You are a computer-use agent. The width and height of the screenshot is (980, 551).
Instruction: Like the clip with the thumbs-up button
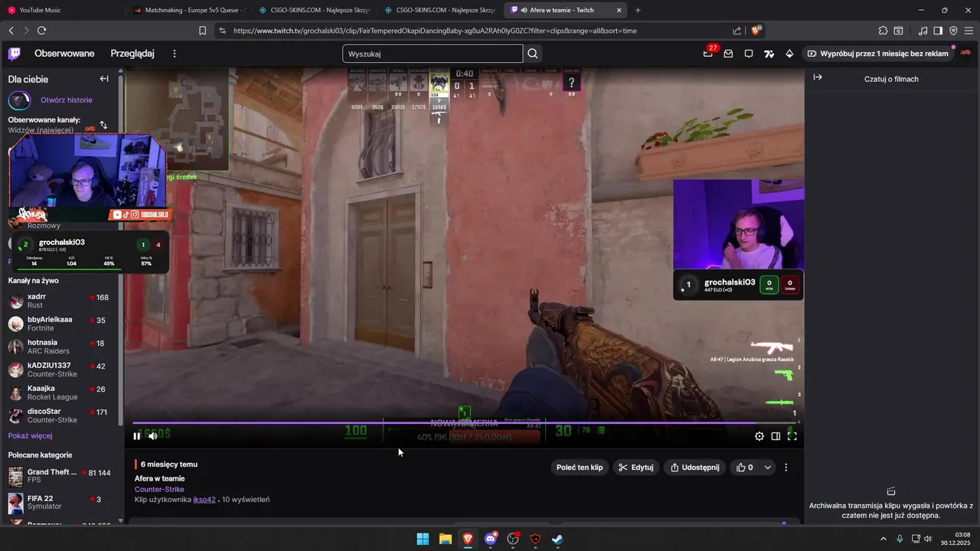[745, 468]
